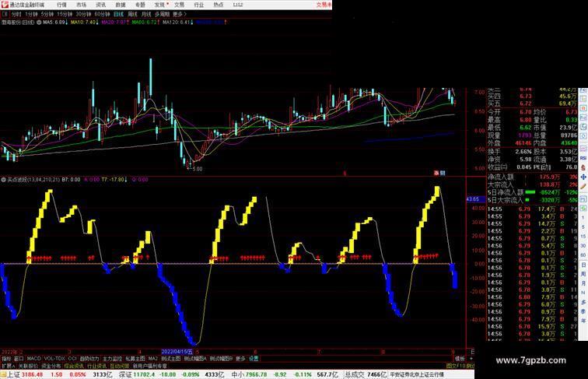This screenshot has width=588, height=379.
Task: Open the 综合资讯 tab
Action: point(74,366)
